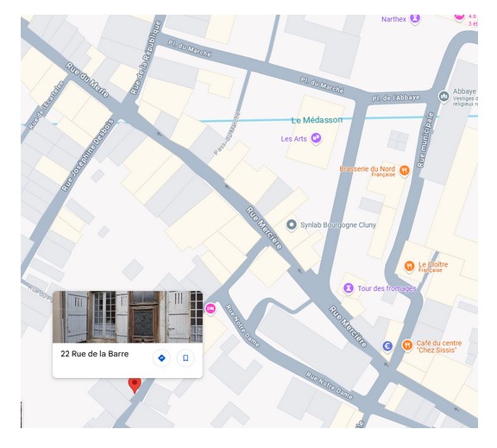Click the Café du centre restaurant icon
The image size is (497, 448).
407,345
